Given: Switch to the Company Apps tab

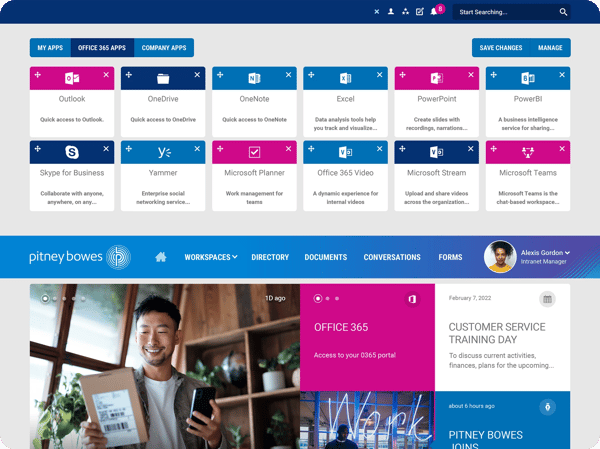Looking at the screenshot, I should click(164, 47).
